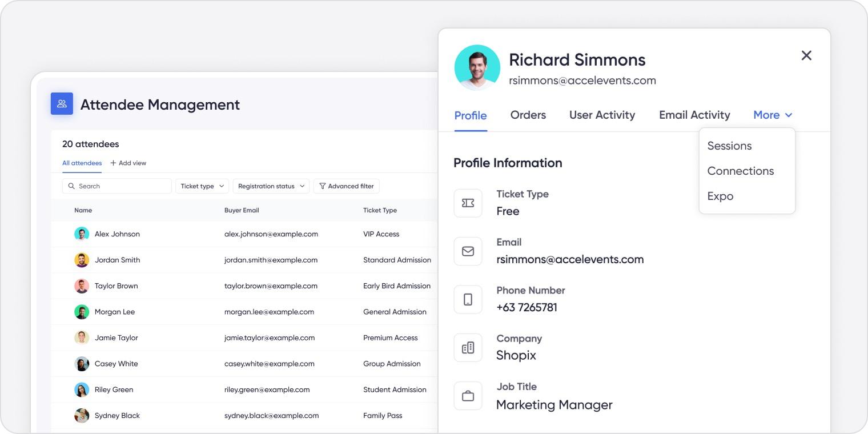The image size is (868, 434).
Task: Click the Add view link
Action: point(128,163)
